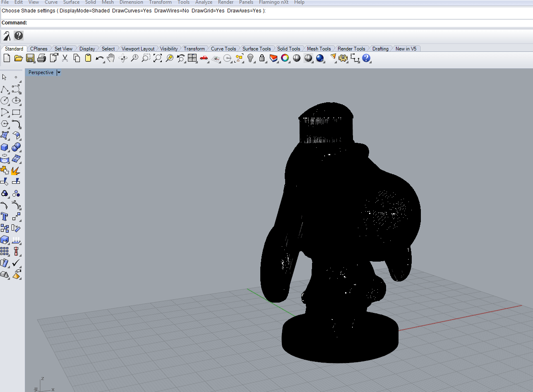Screen dimensions: 533x392
Task: Click the Undo arrow icon
Action: (x=100, y=58)
